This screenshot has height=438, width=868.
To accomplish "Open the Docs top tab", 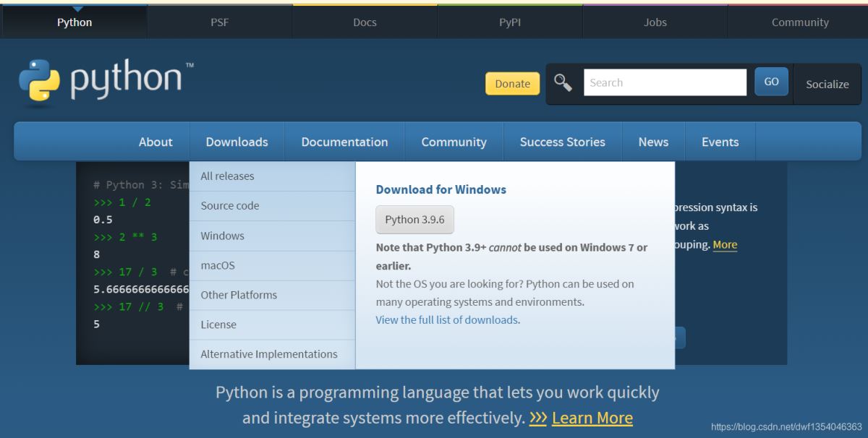I will pos(365,22).
